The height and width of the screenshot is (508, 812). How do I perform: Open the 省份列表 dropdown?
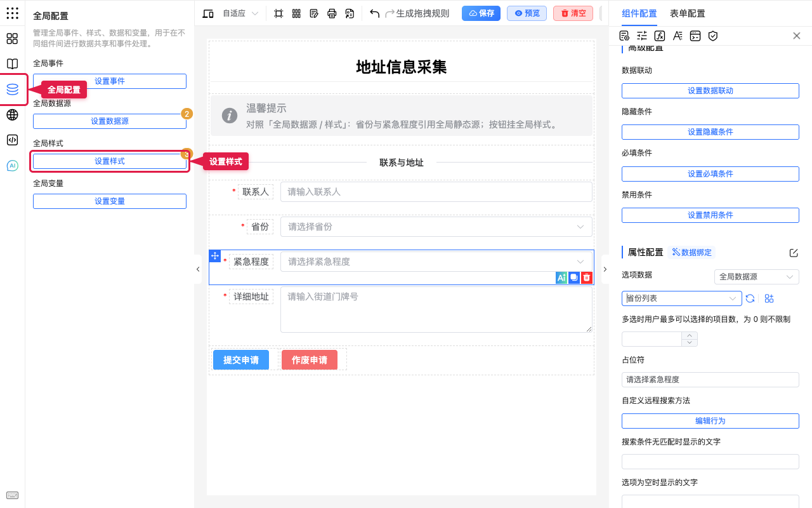[682, 298]
